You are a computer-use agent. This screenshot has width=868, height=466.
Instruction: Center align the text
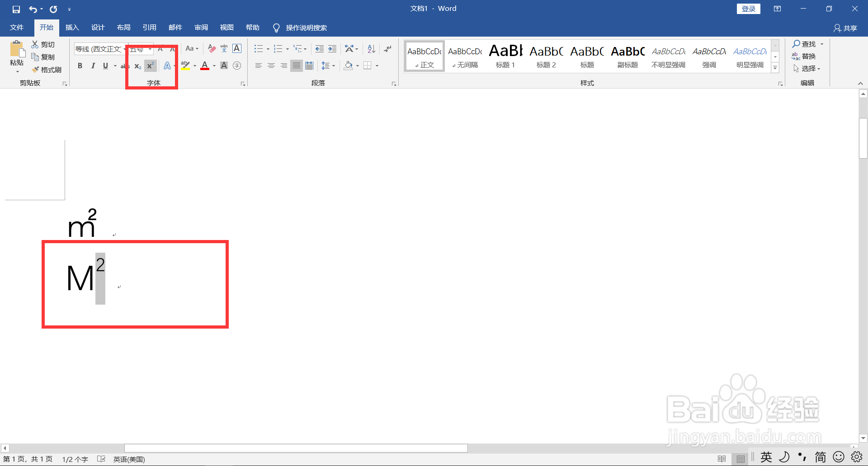[271, 66]
